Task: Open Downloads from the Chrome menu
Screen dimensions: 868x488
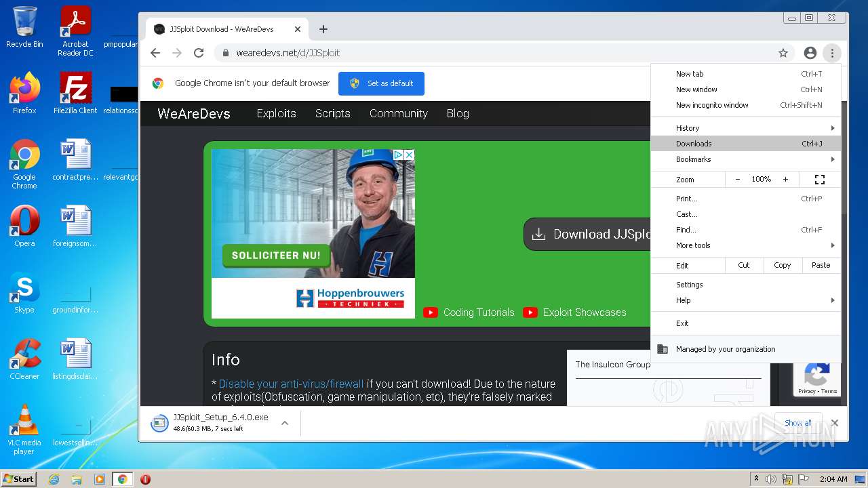Action: [746, 144]
